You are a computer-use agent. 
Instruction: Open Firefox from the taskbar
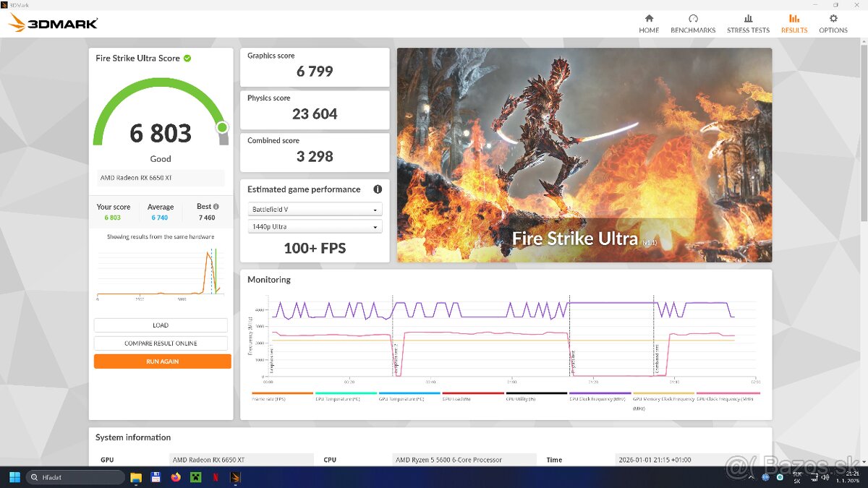[175, 477]
